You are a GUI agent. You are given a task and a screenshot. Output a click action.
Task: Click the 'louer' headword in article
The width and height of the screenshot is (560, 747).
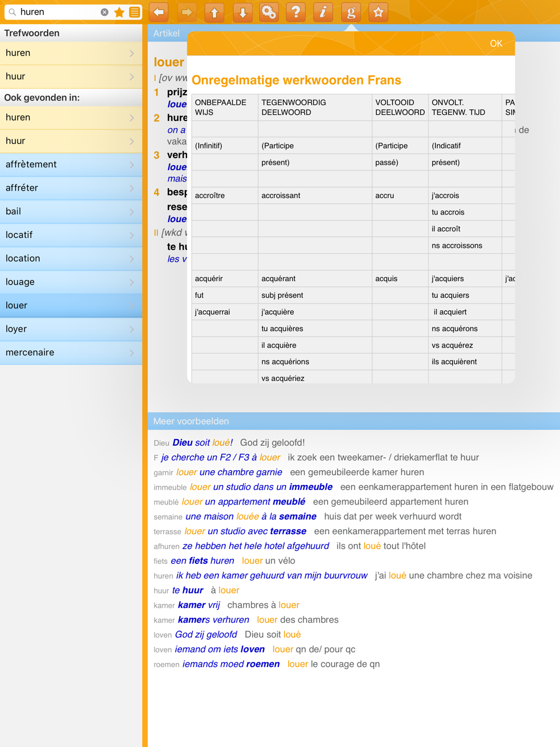[169, 62]
